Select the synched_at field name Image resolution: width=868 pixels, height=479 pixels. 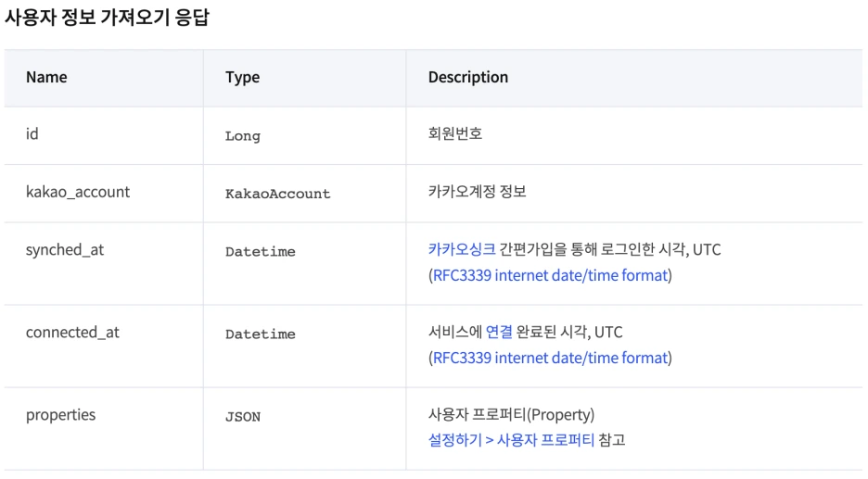tap(65, 250)
